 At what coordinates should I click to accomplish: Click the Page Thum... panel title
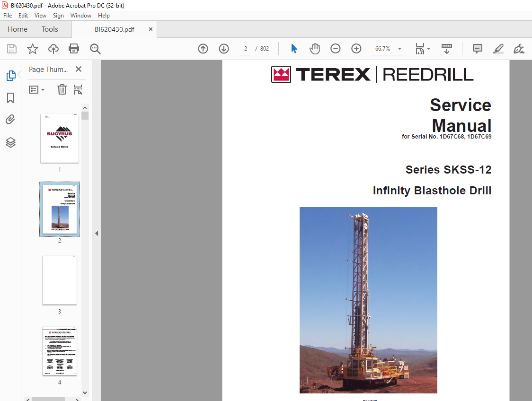48,69
